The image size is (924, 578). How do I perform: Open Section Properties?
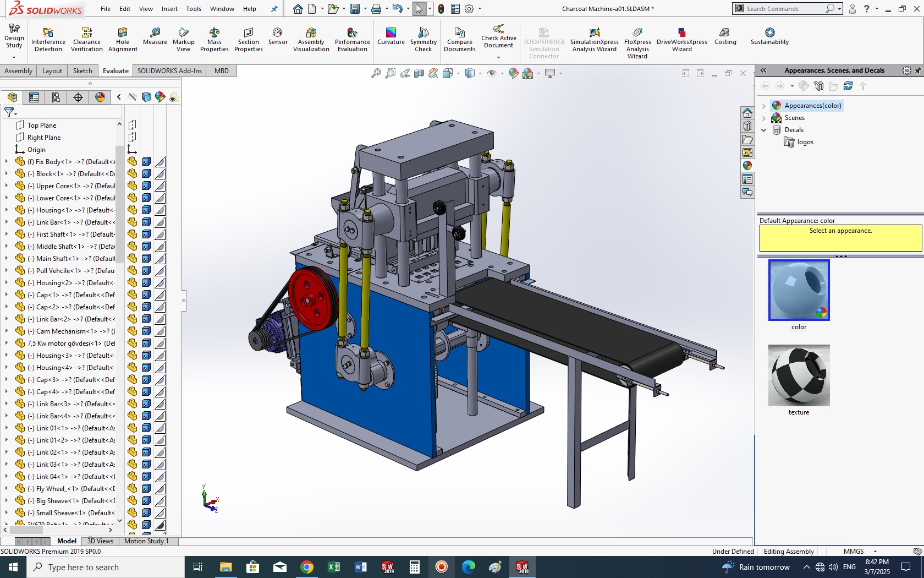[249, 40]
